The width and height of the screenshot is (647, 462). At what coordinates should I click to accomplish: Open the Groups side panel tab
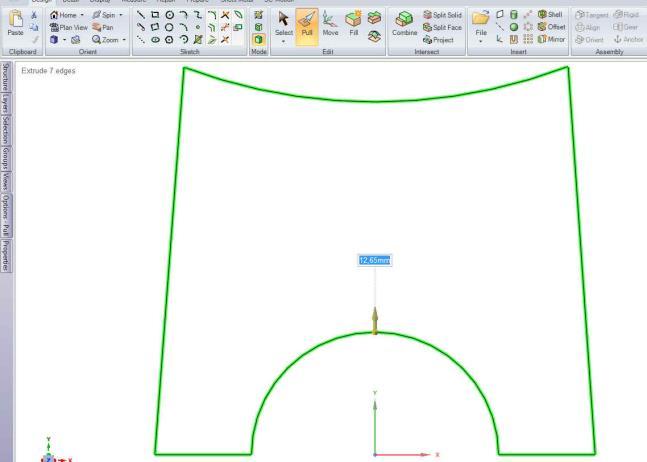pyautogui.click(x=5, y=158)
